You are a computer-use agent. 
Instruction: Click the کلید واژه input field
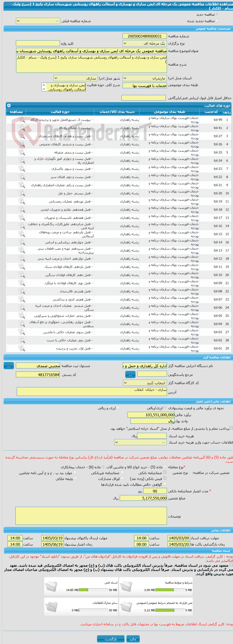(x=38, y=43)
